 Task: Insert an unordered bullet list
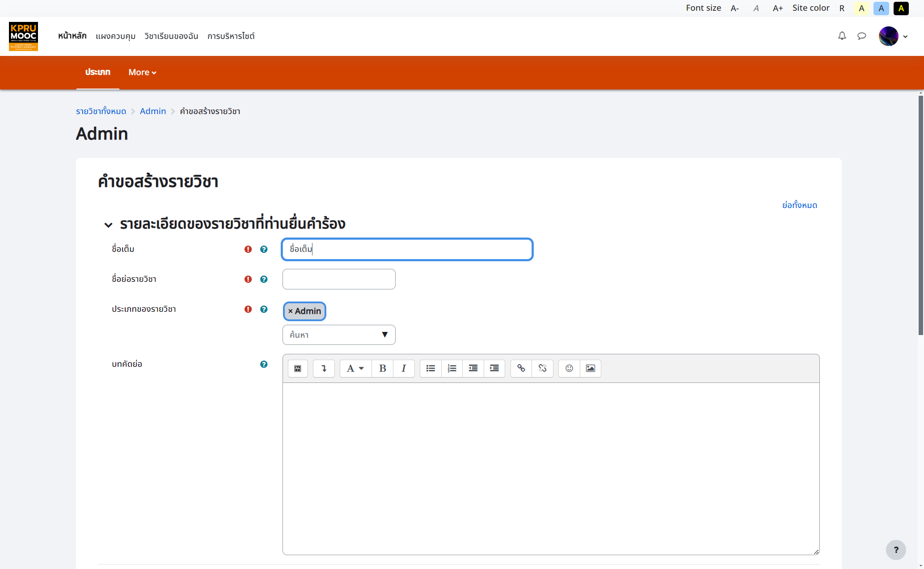pos(430,368)
